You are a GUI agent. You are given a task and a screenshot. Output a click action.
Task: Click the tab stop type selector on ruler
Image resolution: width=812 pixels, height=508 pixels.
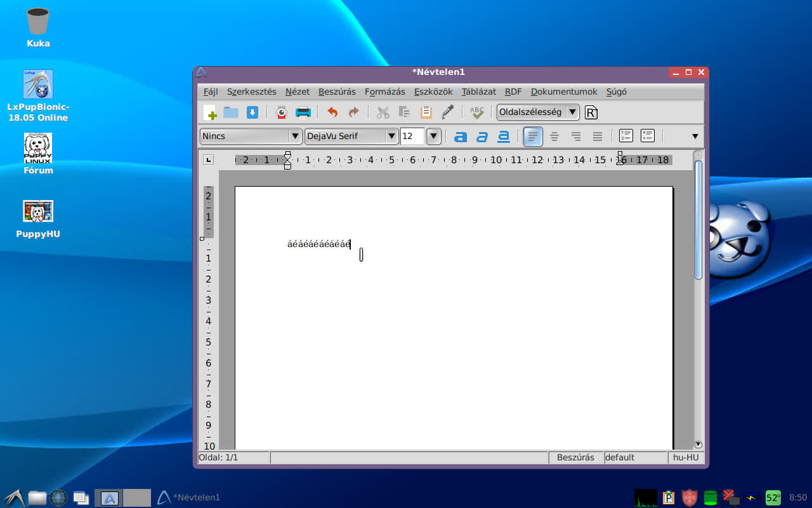click(x=208, y=159)
